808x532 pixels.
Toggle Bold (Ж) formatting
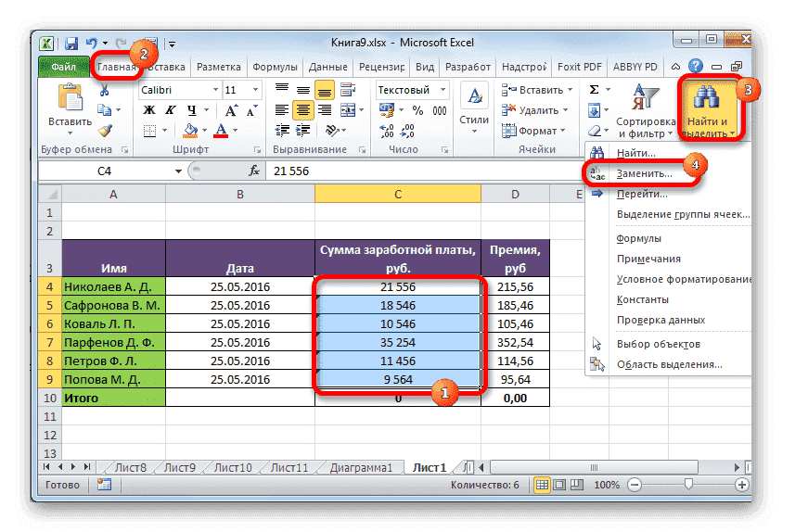(148, 111)
